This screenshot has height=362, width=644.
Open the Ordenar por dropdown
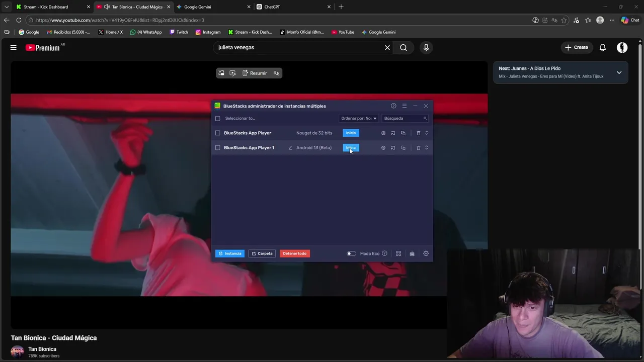pos(359,119)
